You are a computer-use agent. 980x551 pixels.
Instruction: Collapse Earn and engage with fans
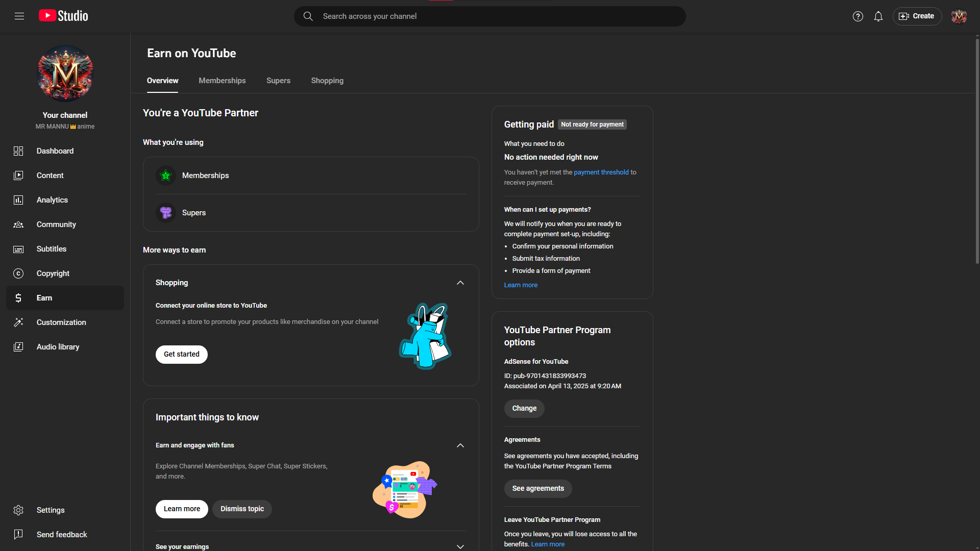click(x=460, y=445)
